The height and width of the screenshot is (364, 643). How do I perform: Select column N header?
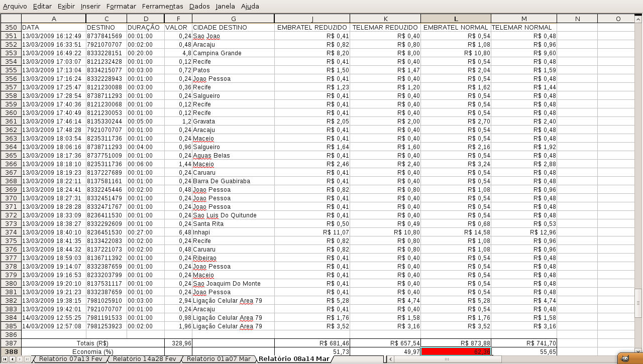click(577, 19)
